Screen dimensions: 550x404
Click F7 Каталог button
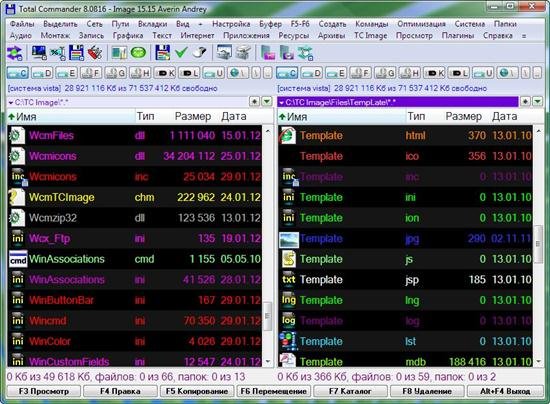point(350,391)
